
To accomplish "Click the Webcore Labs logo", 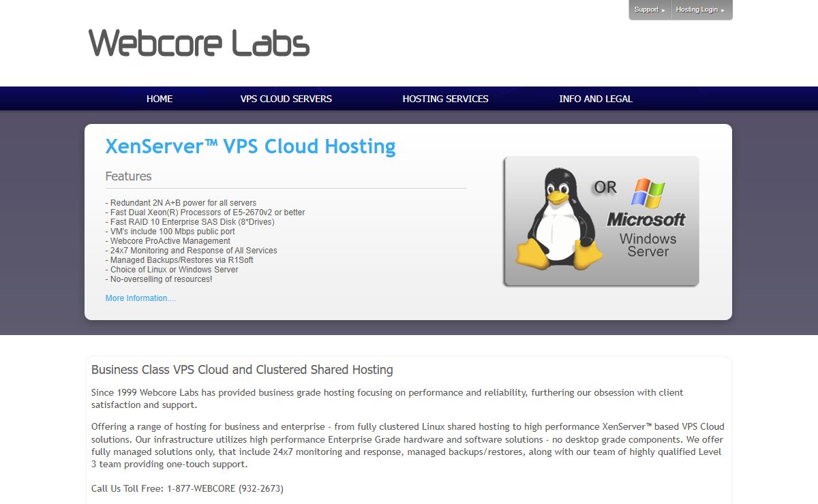I will [x=199, y=43].
